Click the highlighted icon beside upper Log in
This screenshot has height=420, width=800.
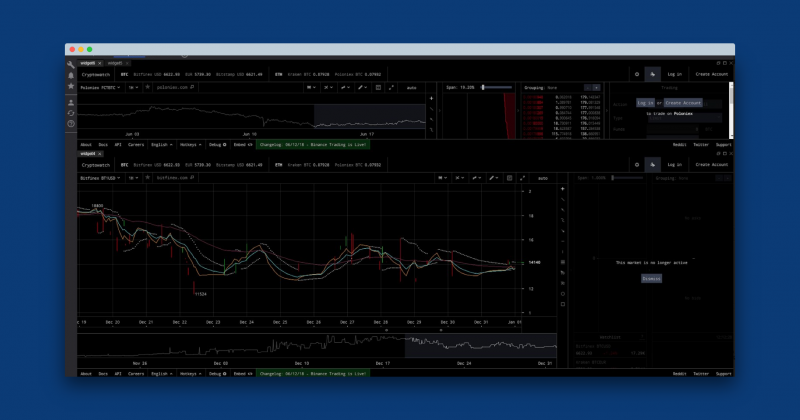653,74
